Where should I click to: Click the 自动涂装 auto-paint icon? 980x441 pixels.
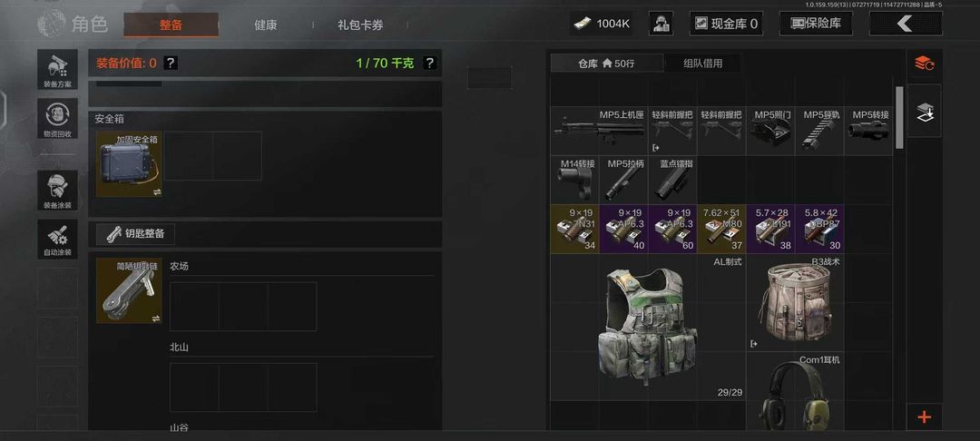click(x=57, y=240)
